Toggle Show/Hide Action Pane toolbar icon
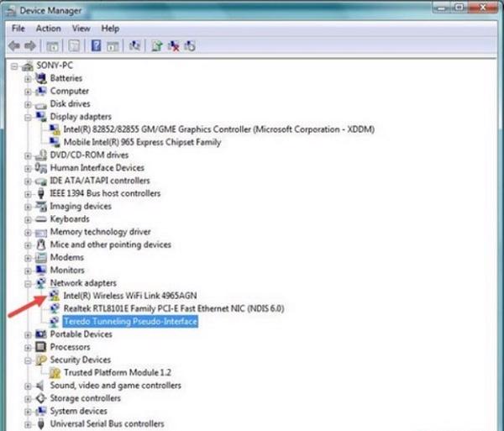This screenshot has width=504, height=431. click(x=113, y=46)
